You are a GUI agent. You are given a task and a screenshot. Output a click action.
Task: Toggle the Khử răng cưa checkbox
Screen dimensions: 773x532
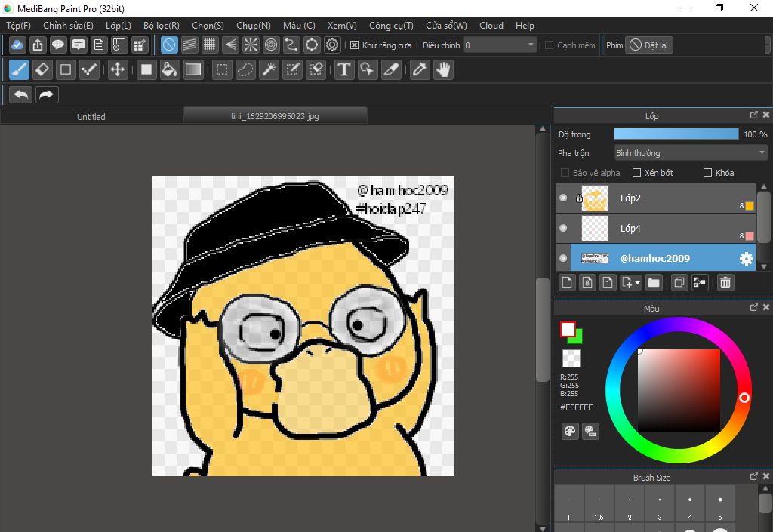tap(355, 45)
